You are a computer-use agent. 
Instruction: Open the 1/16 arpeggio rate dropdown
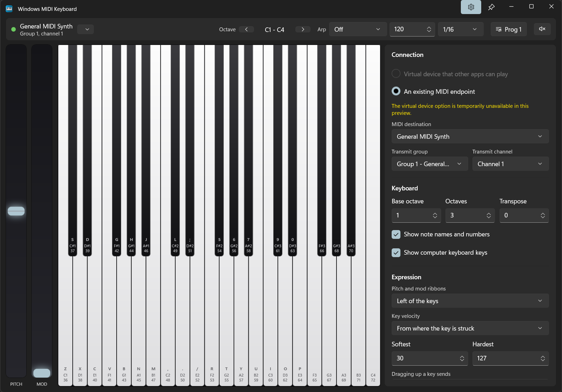[x=460, y=29]
